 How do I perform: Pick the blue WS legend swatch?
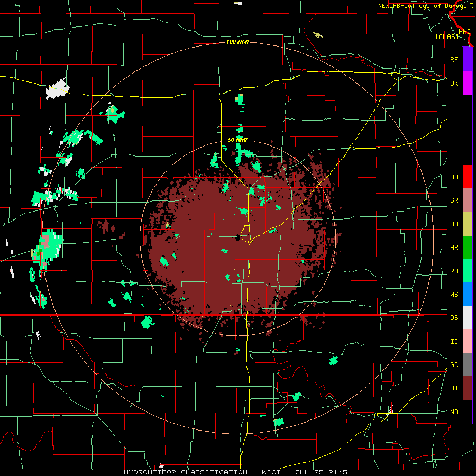coord(467,294)
